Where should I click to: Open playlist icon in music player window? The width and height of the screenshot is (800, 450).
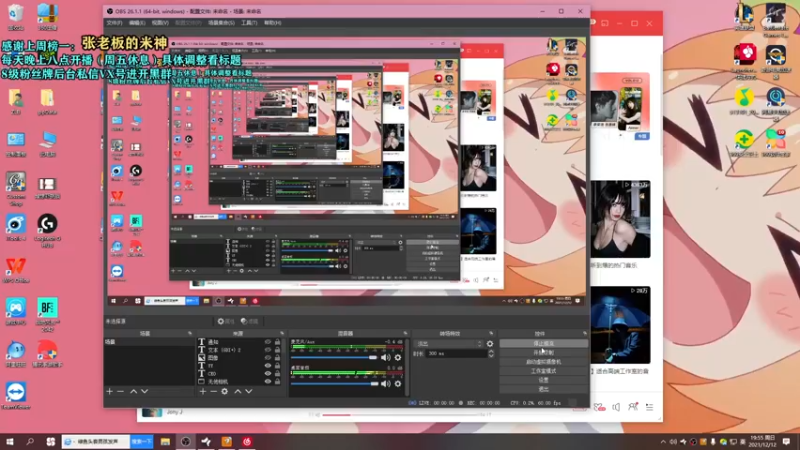(649, 407)
